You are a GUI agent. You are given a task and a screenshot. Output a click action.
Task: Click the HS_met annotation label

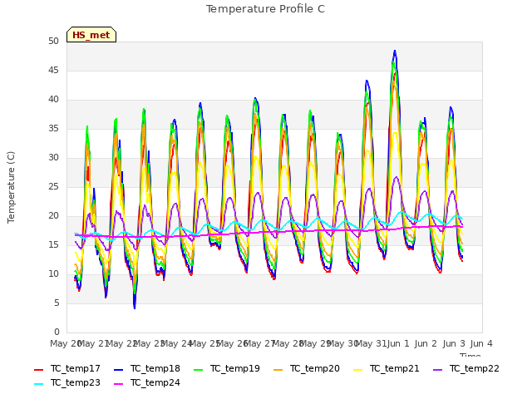pyautogui.click(x=91, y=35)
